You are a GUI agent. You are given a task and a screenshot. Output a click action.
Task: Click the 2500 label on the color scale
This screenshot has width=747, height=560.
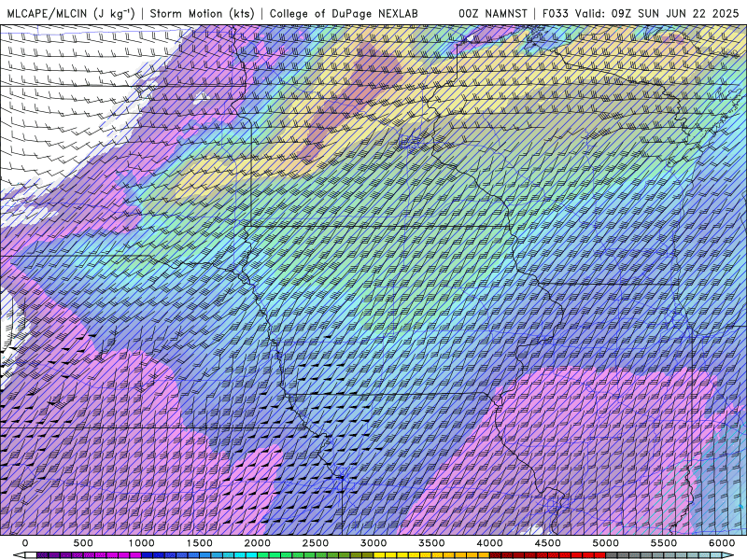[316, 543]
